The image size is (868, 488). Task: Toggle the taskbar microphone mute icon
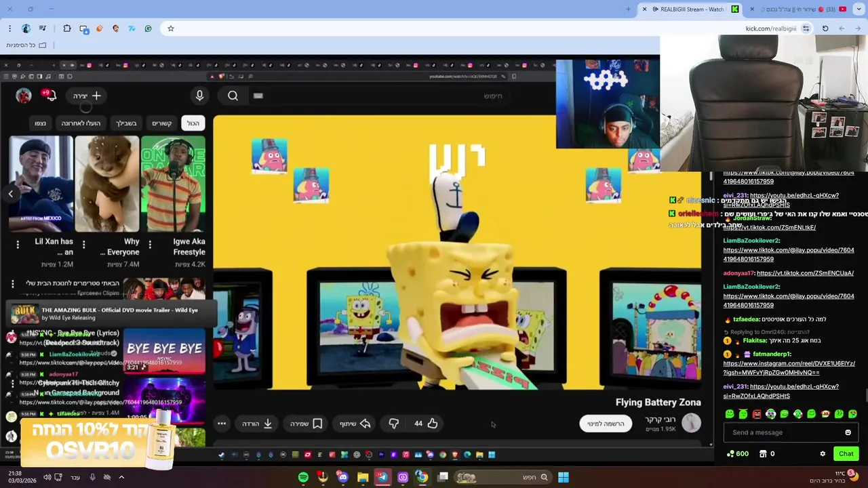point(92,477)
